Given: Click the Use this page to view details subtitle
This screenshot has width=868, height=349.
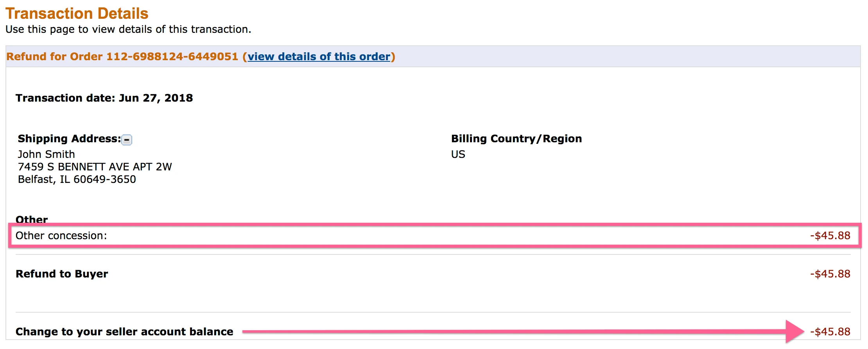Looking at the screenshot, I should pyautogui.click(x=128, y=29).
